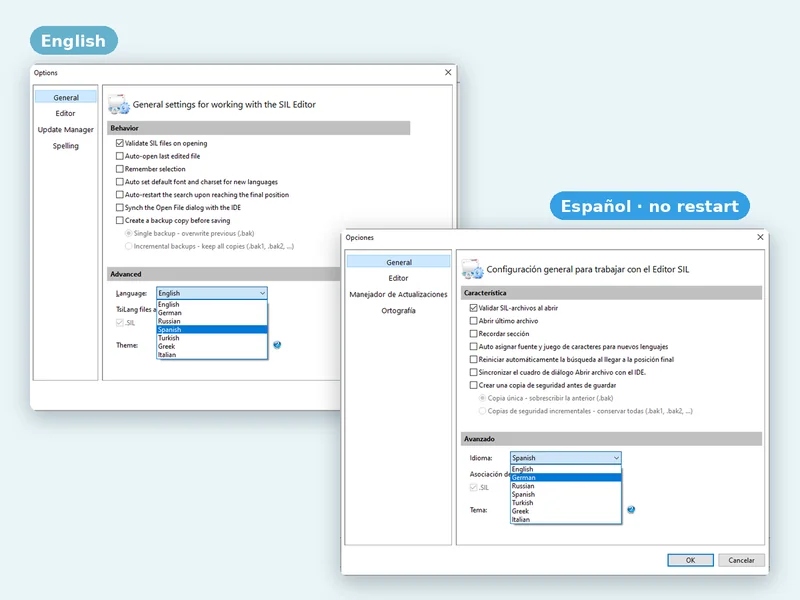800x600 pixels.
Task: Choose Russian in the Language dropdown list
Action: coord(212,321)
